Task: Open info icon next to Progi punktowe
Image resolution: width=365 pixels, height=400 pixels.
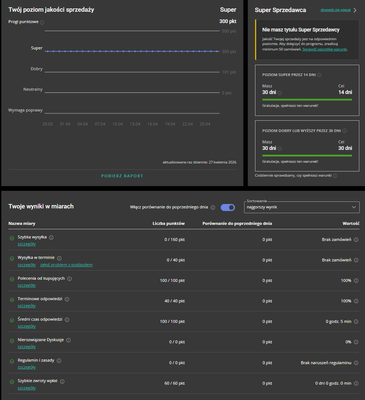Action: pos(42,22)
